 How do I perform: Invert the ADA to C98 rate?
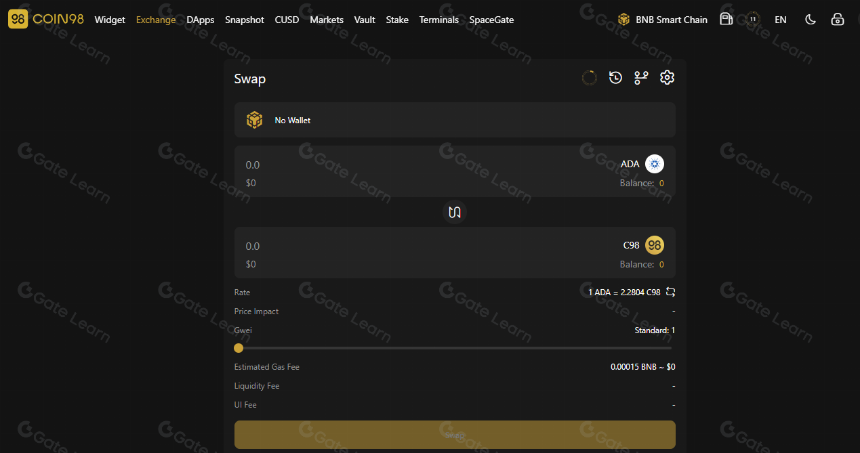point(670,292)
